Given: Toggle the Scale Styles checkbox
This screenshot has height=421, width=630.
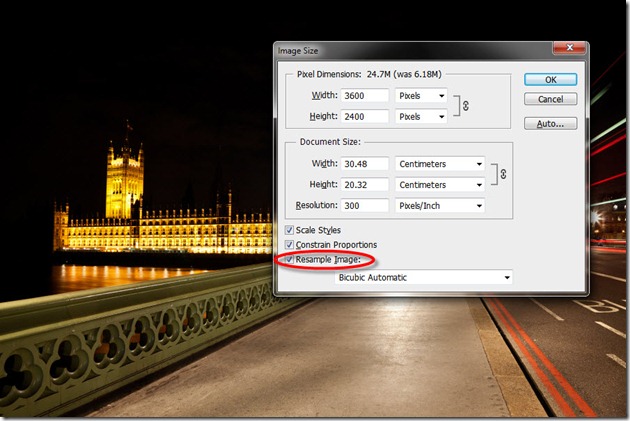Looking at the screenshot, I should click(x=289, y=230).
